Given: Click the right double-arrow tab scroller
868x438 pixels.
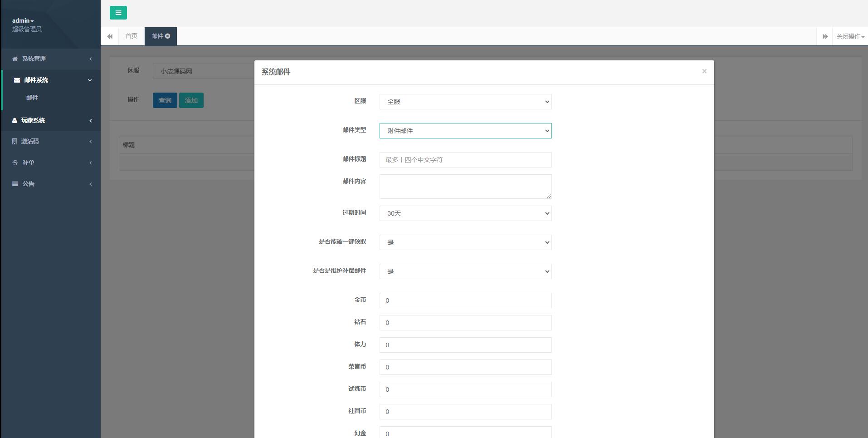Looking at the screenshot, I should click(824, 36).
